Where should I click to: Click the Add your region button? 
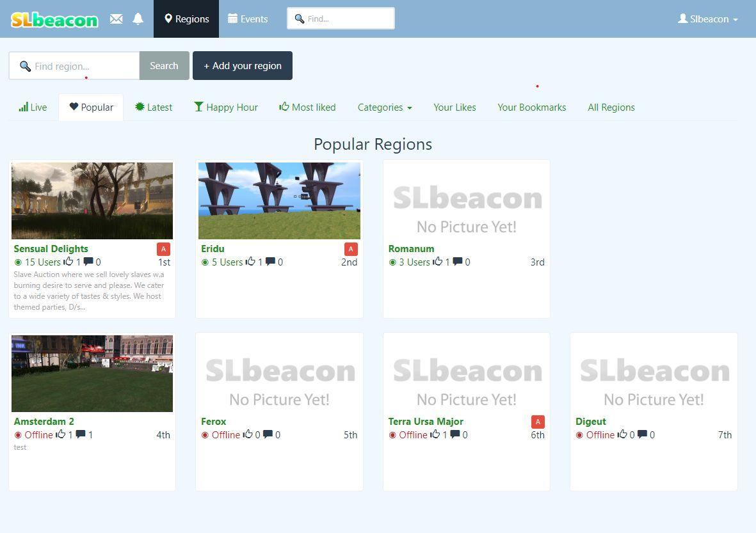point(242,66)
